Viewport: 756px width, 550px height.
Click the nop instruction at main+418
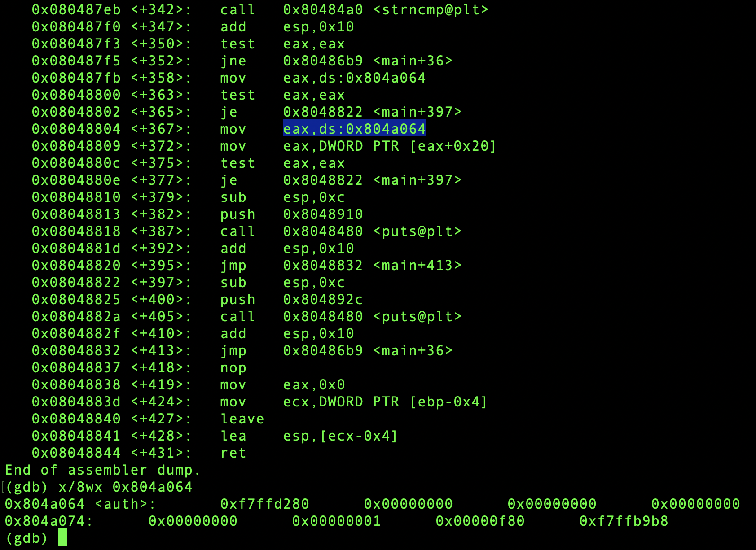coord(233,368)
